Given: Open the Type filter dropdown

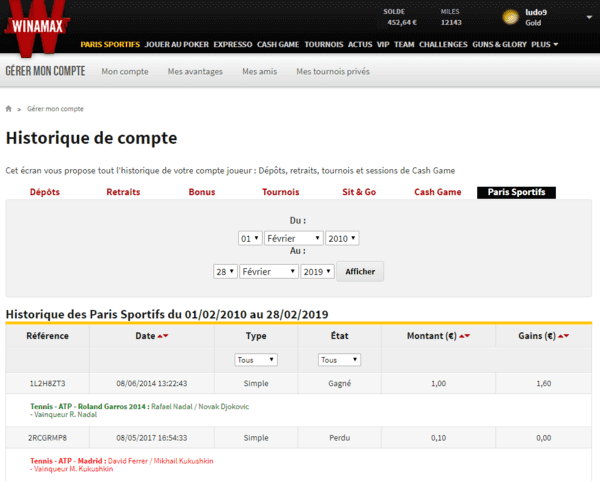Looking at the screenshot, I should (256, 360).
